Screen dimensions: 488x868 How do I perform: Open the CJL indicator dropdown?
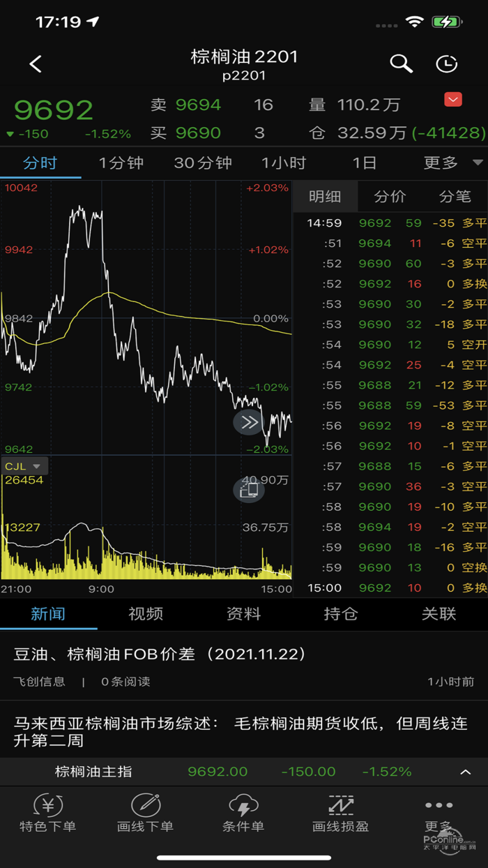24,466
